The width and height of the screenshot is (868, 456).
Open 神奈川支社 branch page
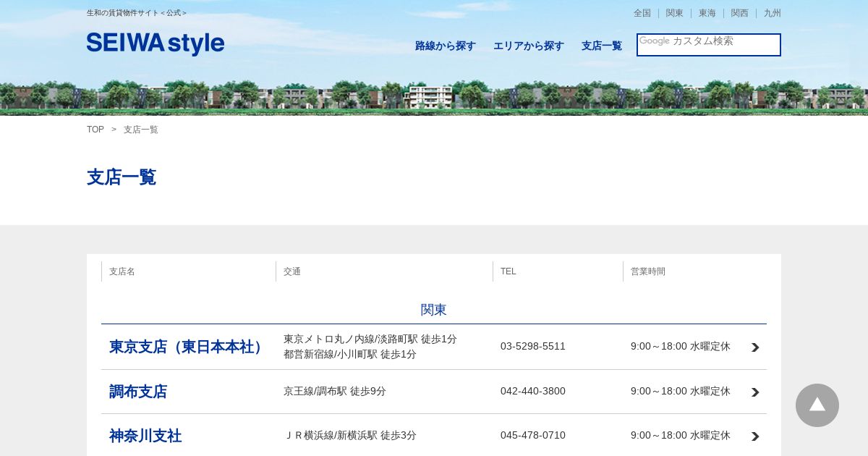point(145,436)
